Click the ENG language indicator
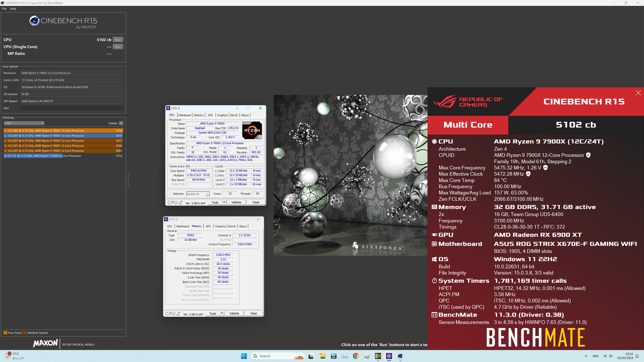644x362 pixels. (x=596, y=356)
